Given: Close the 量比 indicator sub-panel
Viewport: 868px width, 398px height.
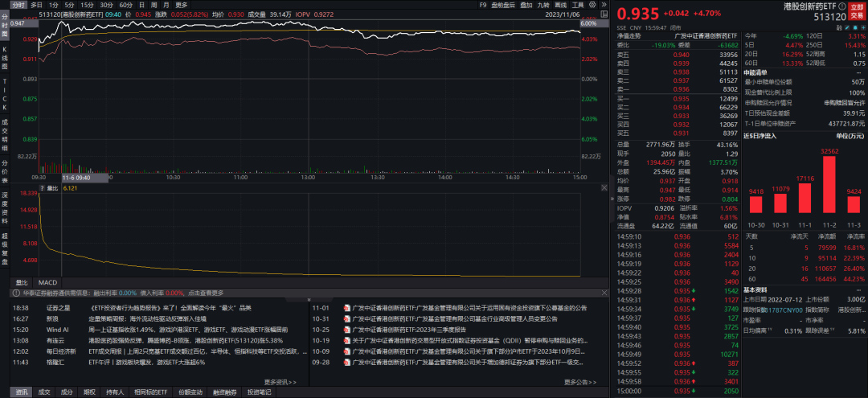Looking at the screenshot, I should coord(604,189).
